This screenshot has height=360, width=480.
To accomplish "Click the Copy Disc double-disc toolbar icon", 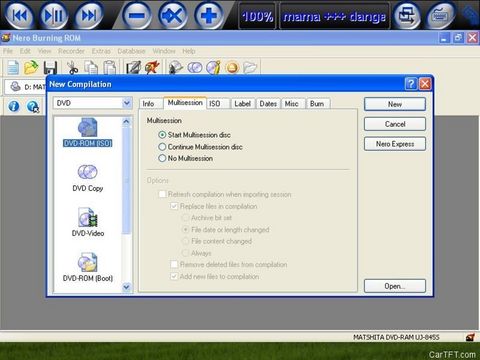I will [x=195, y=68].
